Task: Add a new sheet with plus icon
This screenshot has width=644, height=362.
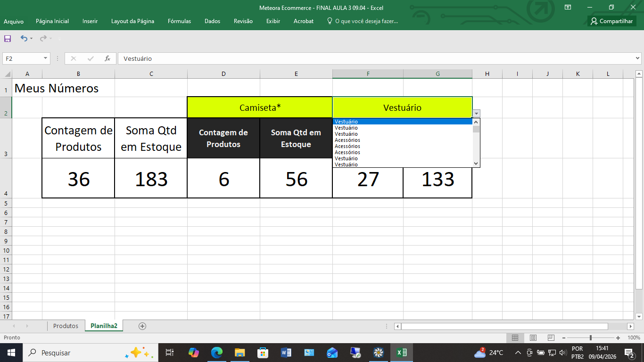Action: 142,326
